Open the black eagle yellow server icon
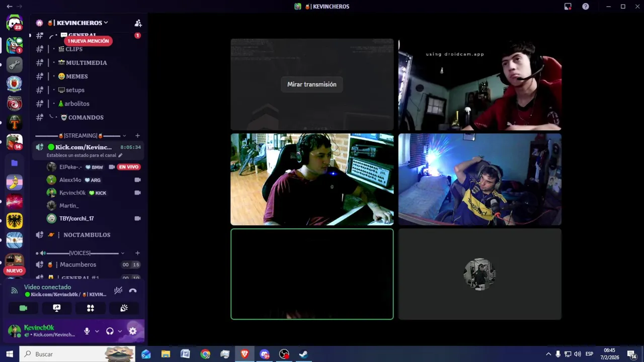This screenshot has height=362, width=644. point(14,220)
